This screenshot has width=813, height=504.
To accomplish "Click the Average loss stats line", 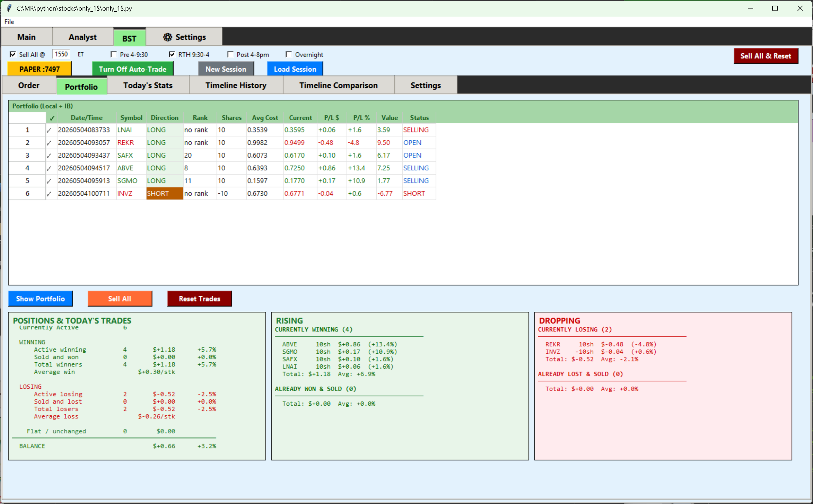I will (x=105, y=416).
